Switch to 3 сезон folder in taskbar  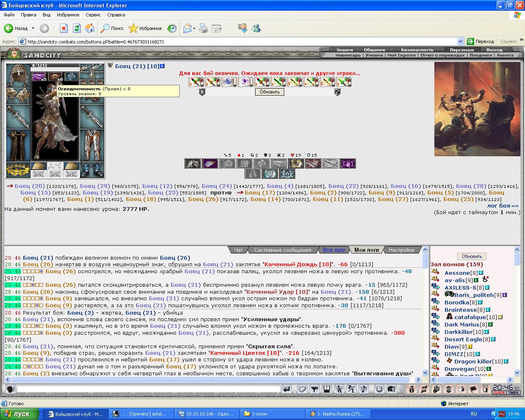click(x=273, y=414)
